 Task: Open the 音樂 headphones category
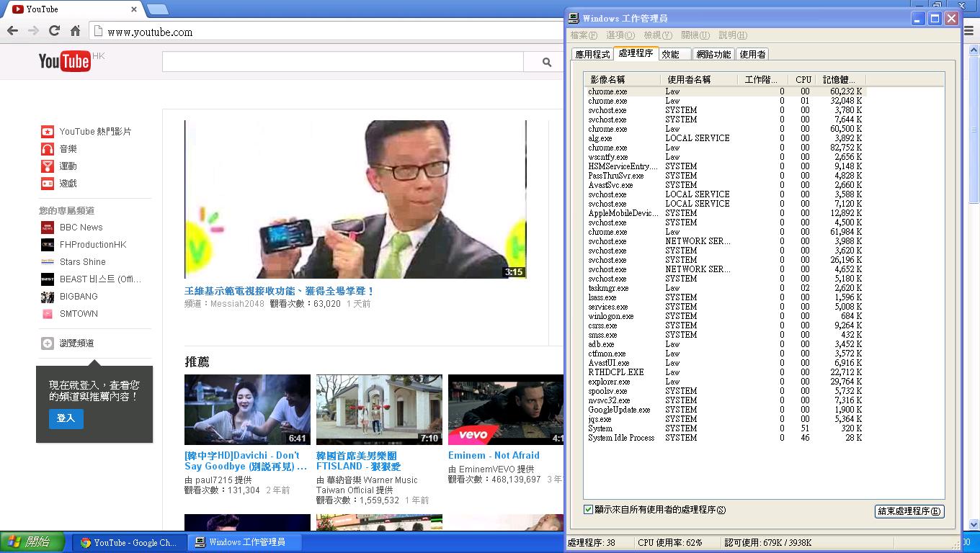[x=47, y=148]
